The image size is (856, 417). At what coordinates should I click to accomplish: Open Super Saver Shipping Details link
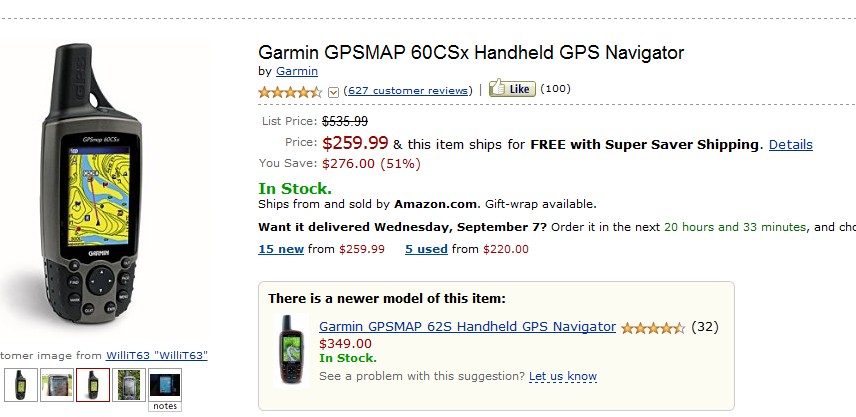click(790, 144)
